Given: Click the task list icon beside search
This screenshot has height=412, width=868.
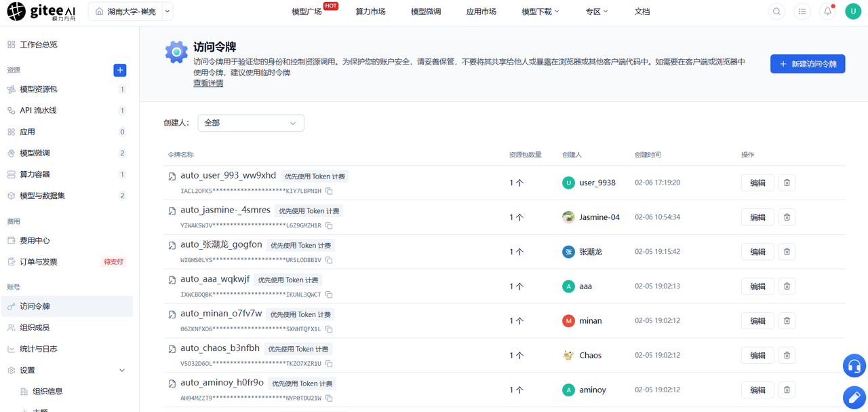Looking at the screenshot, I should coord(802,12).
